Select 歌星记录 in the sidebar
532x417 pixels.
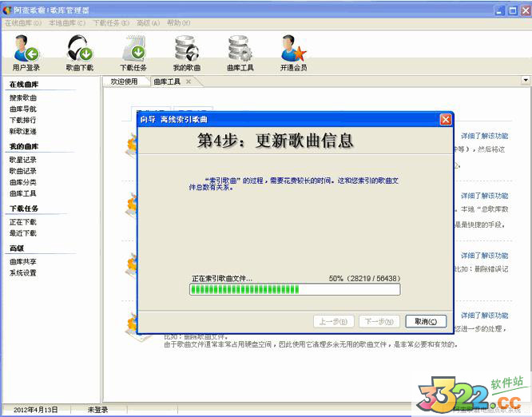coord(23,160)
